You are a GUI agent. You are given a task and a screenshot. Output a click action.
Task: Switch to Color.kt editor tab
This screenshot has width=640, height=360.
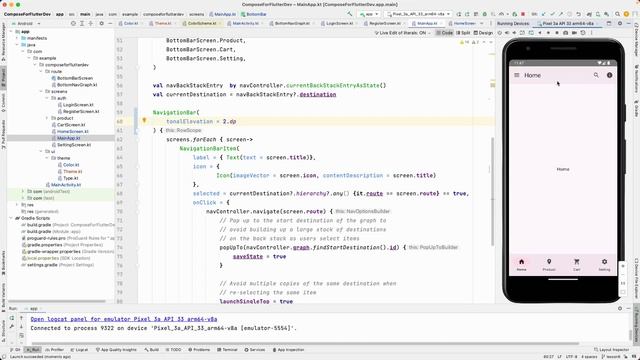pos(131,23)
